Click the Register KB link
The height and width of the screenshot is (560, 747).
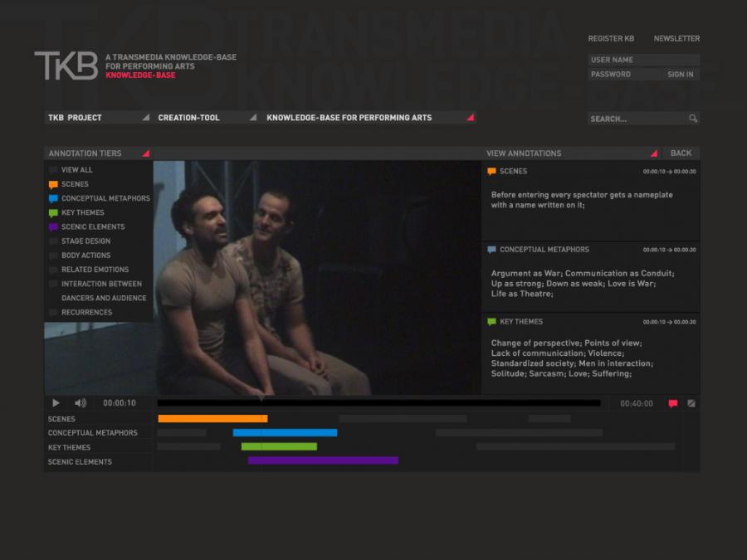(x=611, y=39)
